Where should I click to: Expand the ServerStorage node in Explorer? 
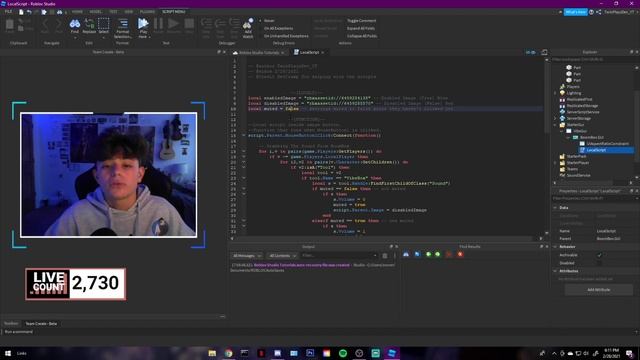pyautogui.click(x=555, y=118)
